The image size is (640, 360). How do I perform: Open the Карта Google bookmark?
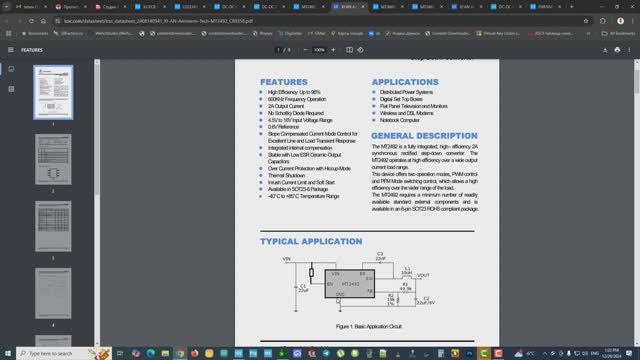pos(347,33)
